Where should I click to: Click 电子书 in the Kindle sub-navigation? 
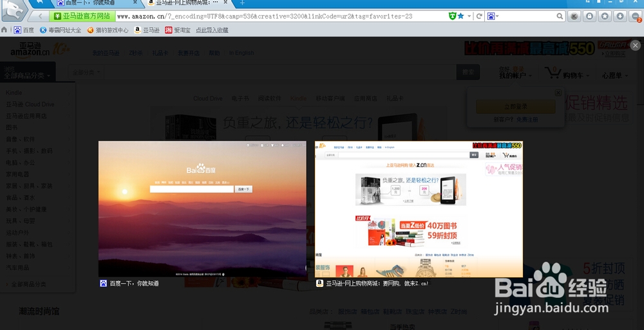tap(240, 98)
